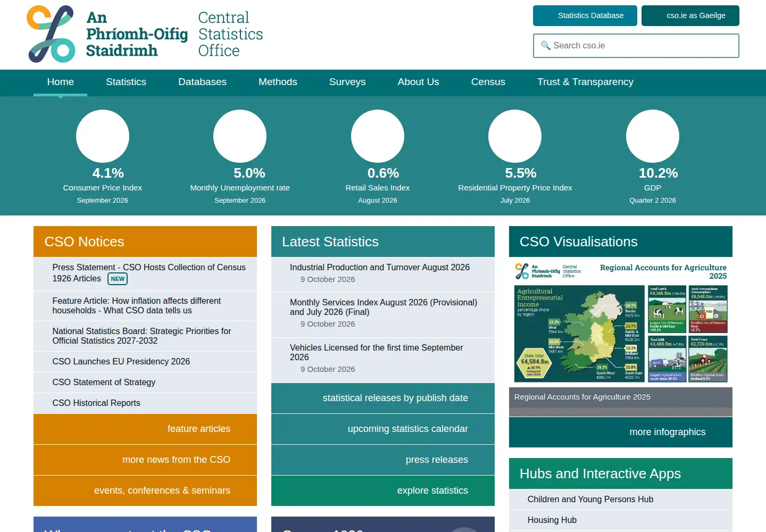Open National Statistics Board Strategic Priorities notice
The height and width of the screenshot is (532, 766).
coord(145,336)
